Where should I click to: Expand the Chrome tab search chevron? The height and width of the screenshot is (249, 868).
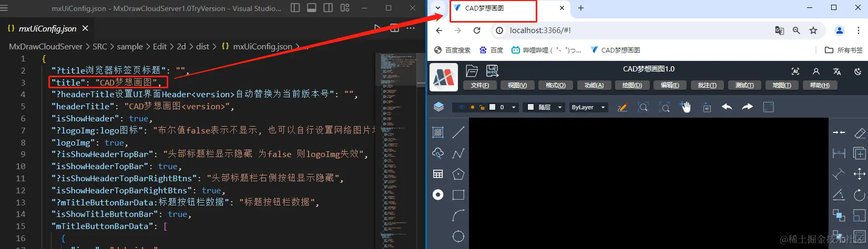click(x=437, y=8)
